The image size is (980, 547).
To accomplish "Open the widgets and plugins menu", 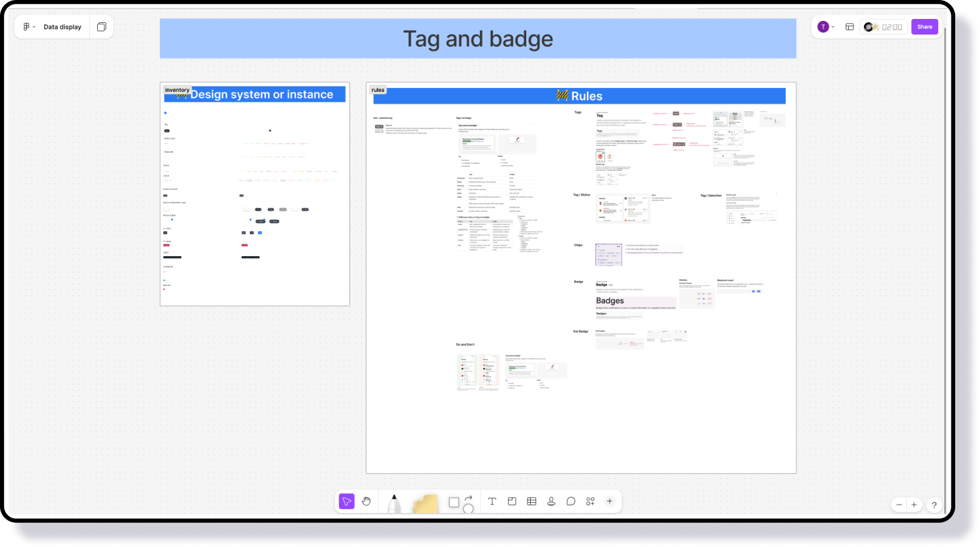I will [x=590, y=501].
